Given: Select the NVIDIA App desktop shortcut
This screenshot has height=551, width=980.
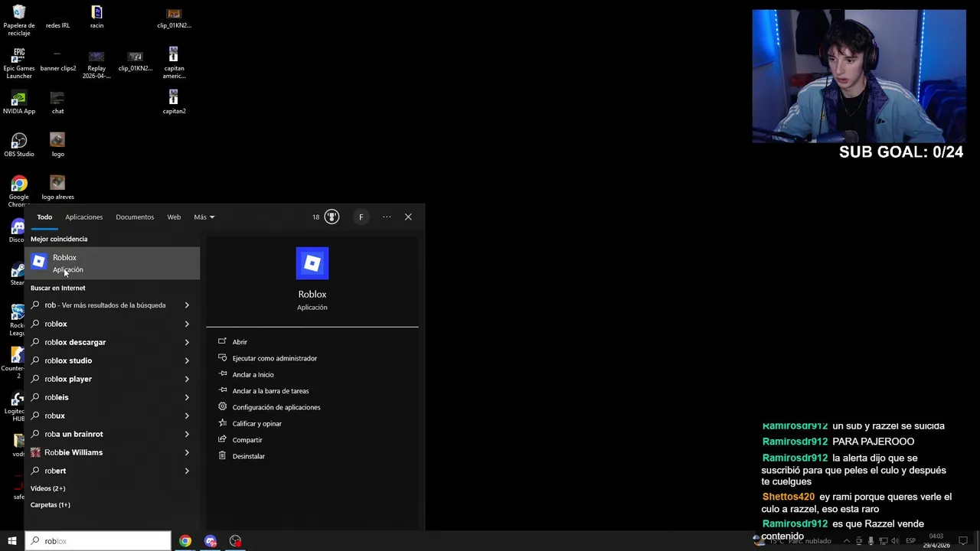Looking at the screenshot, I should point(19,103).
